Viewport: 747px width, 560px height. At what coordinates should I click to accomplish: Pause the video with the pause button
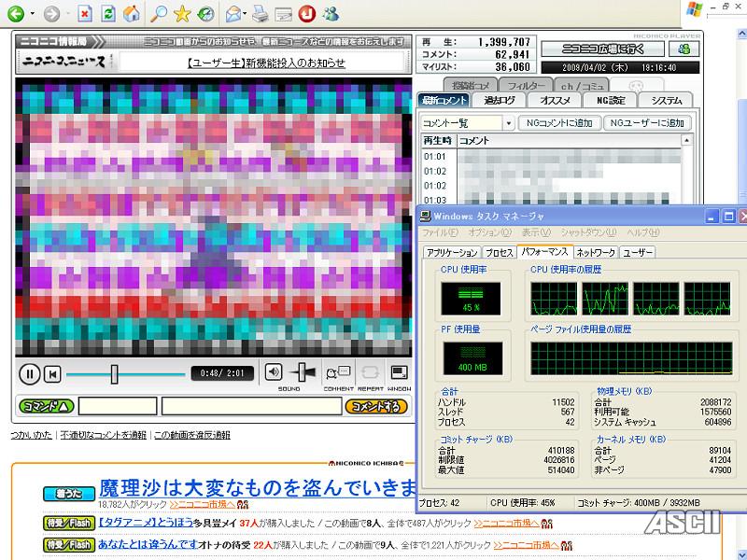[x=30, y=374]
